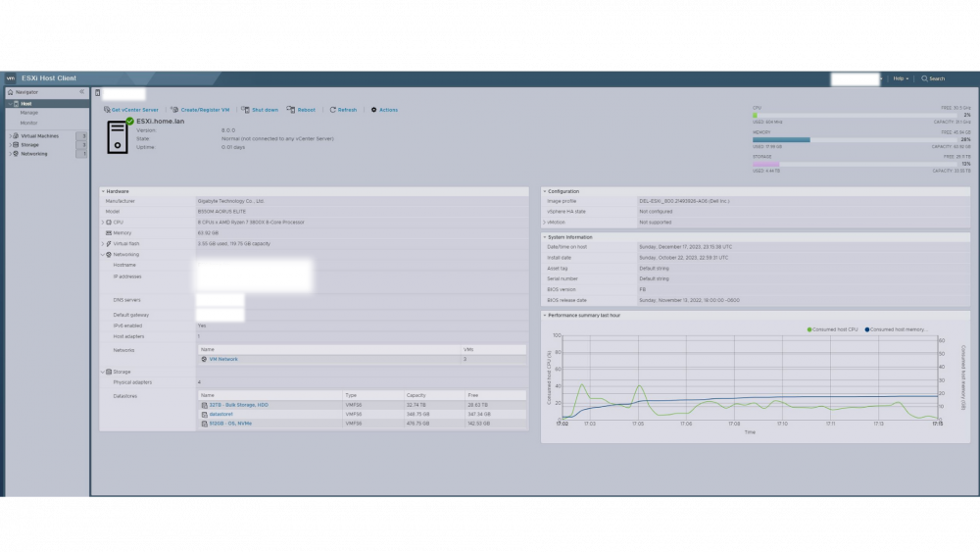Click the Virtual flash lightning icon
Image resolution: width=980 pixels, height=552 pixels.
(x=109, y=244)
